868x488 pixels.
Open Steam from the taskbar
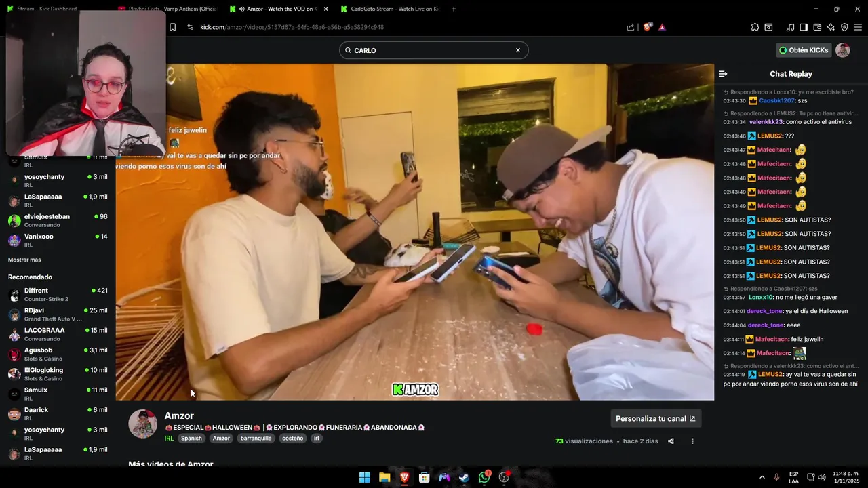[464, 477]
